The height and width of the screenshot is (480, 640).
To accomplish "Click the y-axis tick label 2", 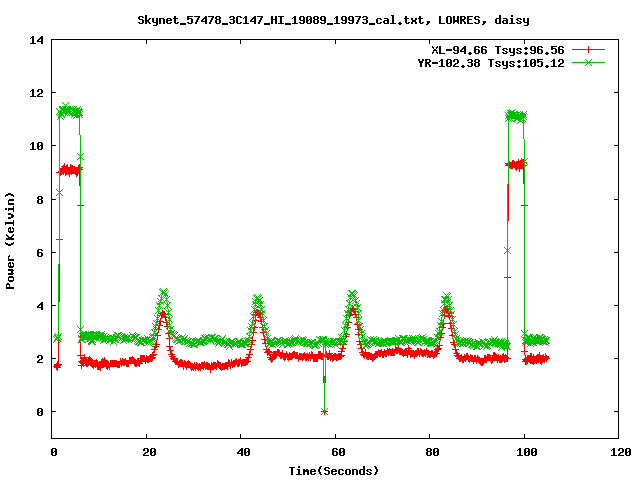I will [40, 359].
